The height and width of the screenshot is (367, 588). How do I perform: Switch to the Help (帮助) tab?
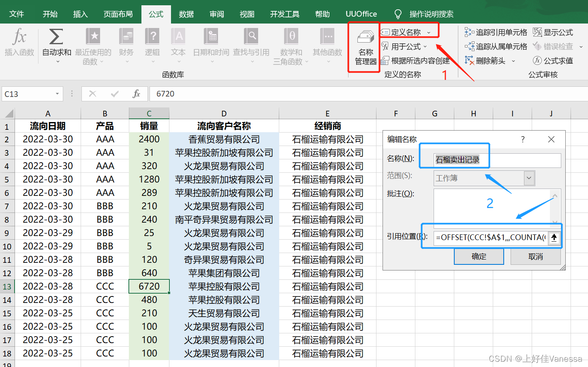click(x=323, y=14)
